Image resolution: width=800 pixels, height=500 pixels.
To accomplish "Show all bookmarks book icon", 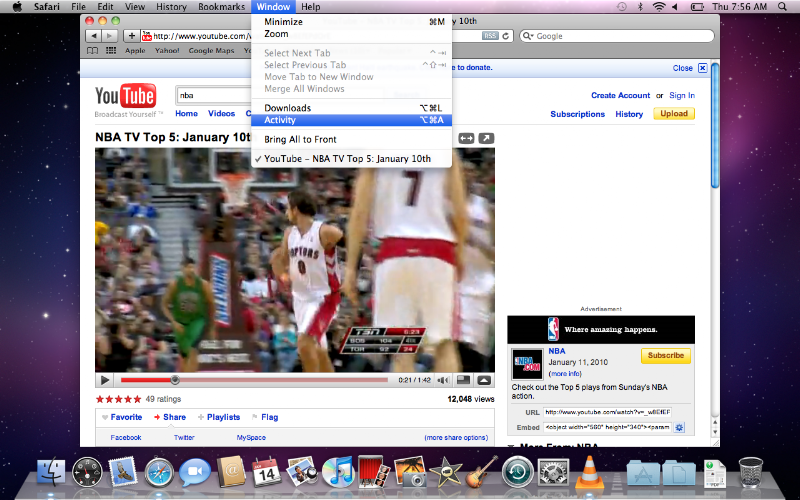I will pos(92,51).
